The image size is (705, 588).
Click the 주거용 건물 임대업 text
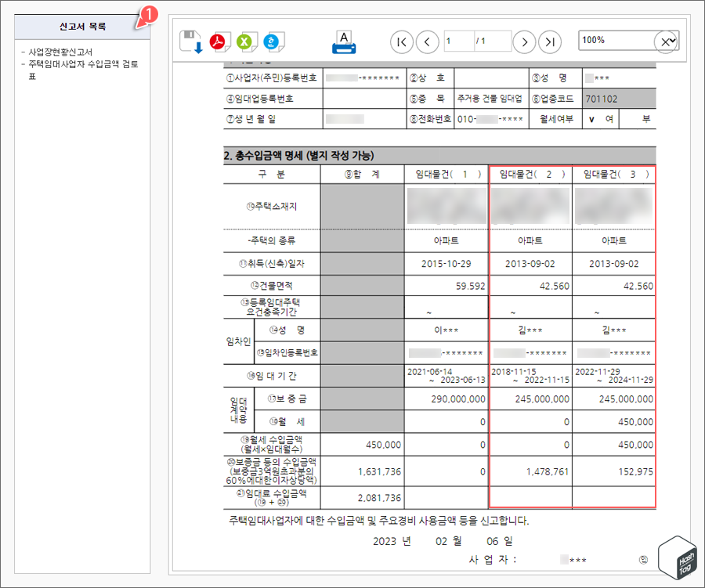click(490, 99)
